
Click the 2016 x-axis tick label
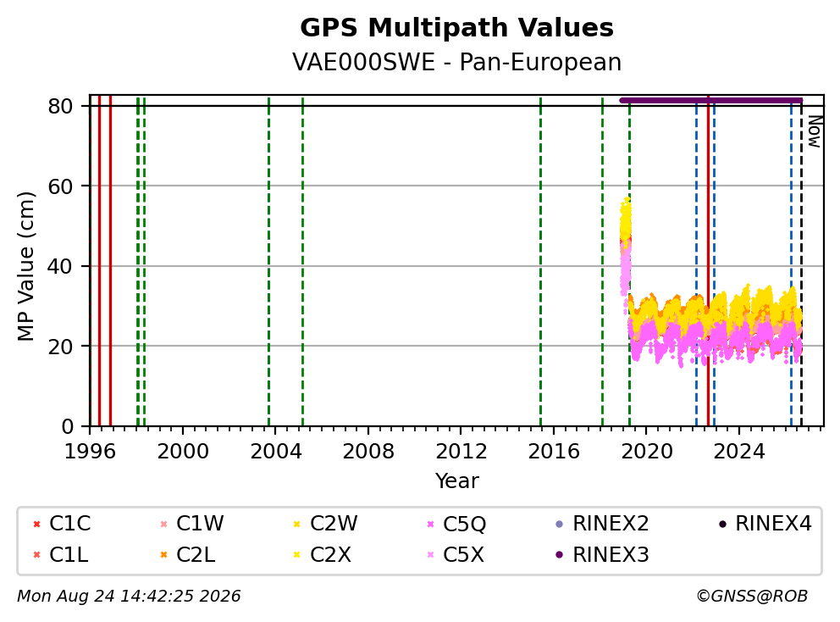[x=554, y=452]
